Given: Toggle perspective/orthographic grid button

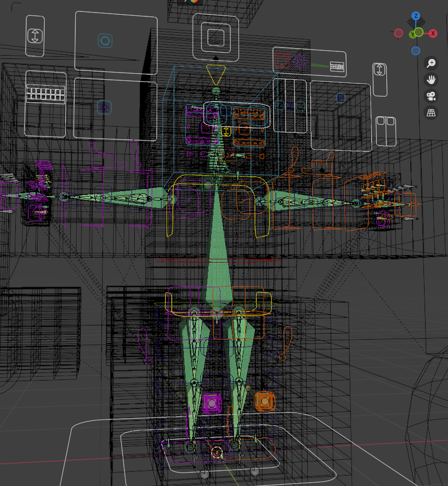Looking at the screenshot, I should tap(431, 112).
